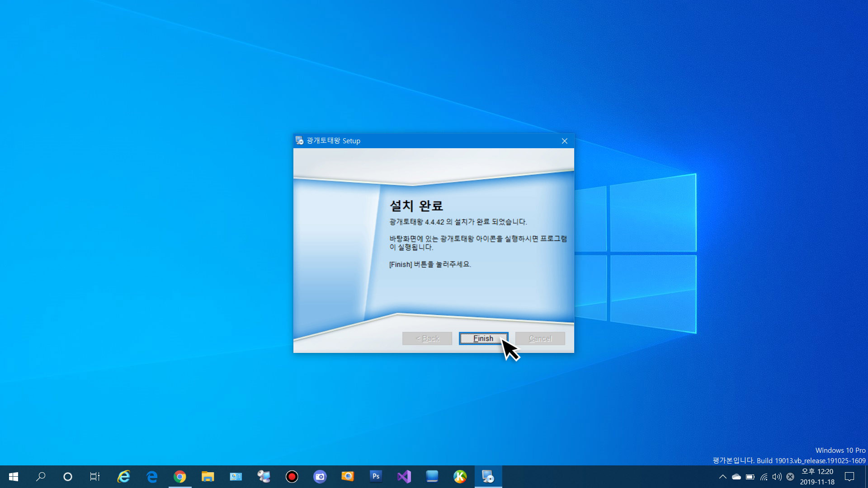Expand hidden system tray icons
The image size is (868, 488).
[723, 477]
